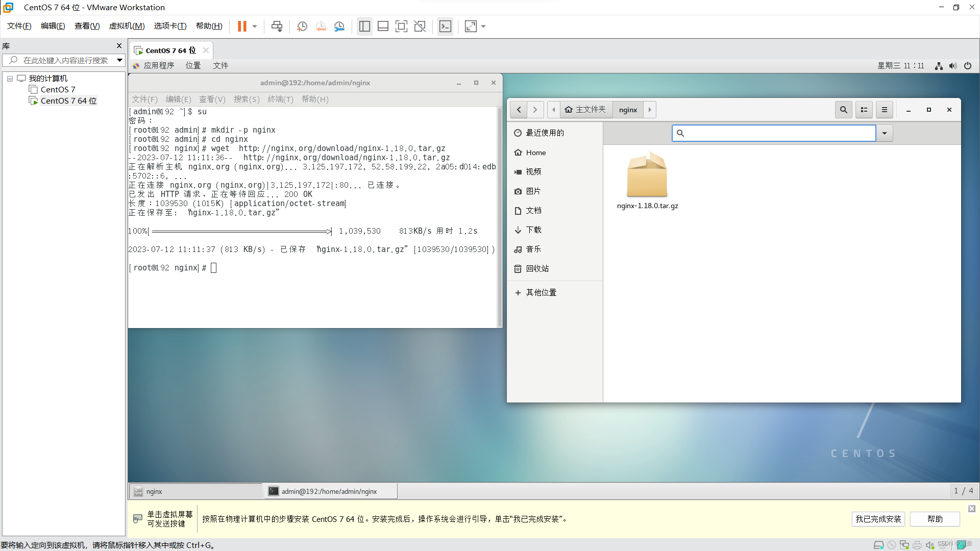
Task: Open the 虚拟机(M) menu
Action: coord(127,26)
